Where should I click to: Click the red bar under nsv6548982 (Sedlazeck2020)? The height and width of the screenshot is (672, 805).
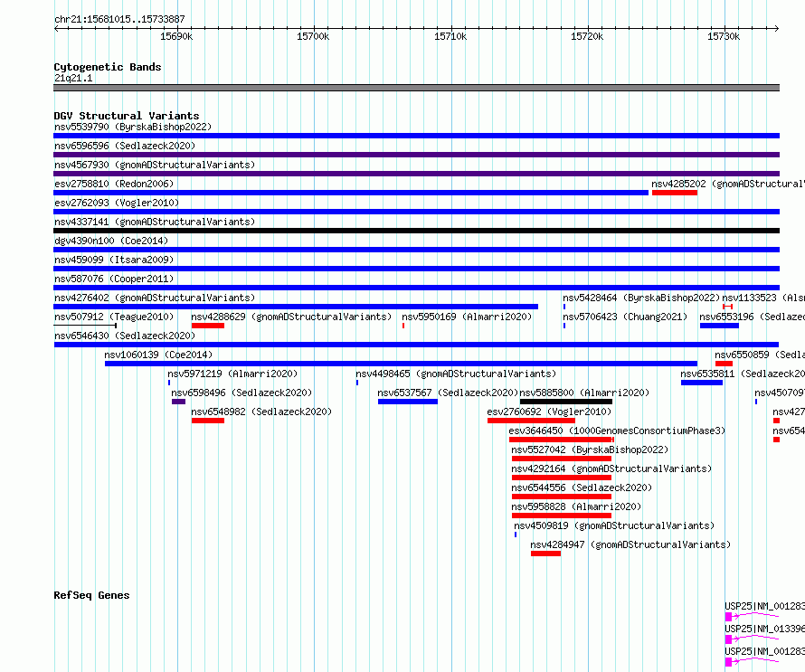tap(208, 421)
